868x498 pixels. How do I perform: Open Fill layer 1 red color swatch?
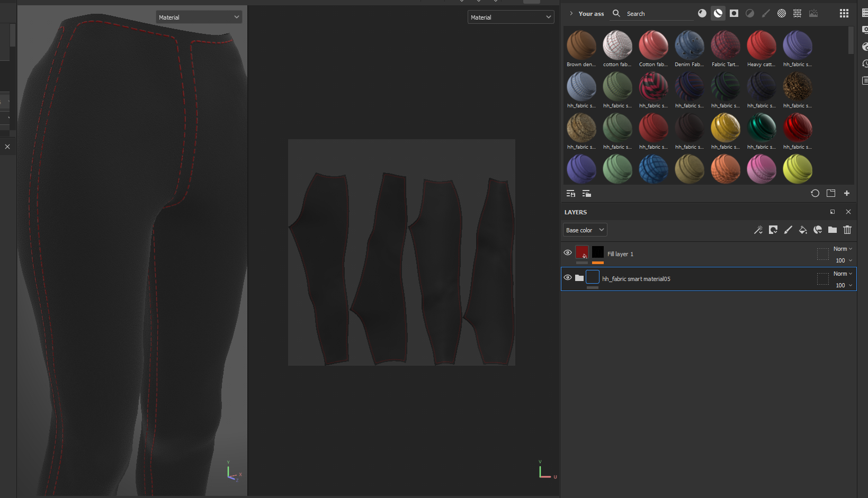(x=581, y=252)
